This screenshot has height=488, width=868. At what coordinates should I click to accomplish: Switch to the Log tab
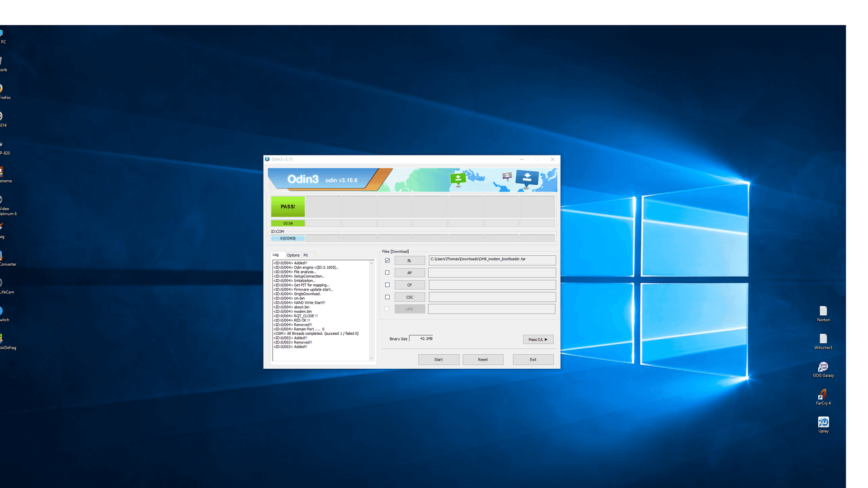pos(276,255)
